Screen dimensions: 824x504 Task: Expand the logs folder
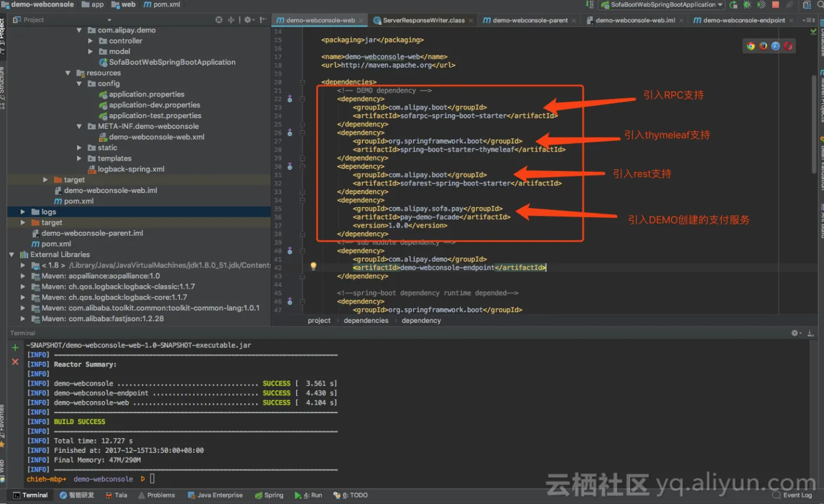pyautogui.click(x=23, y=212)
